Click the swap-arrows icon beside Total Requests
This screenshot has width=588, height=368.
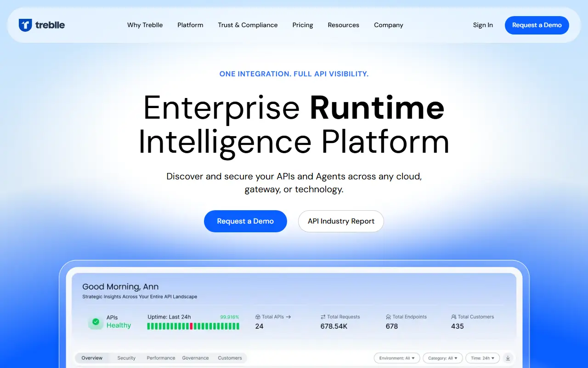[323, 317]
